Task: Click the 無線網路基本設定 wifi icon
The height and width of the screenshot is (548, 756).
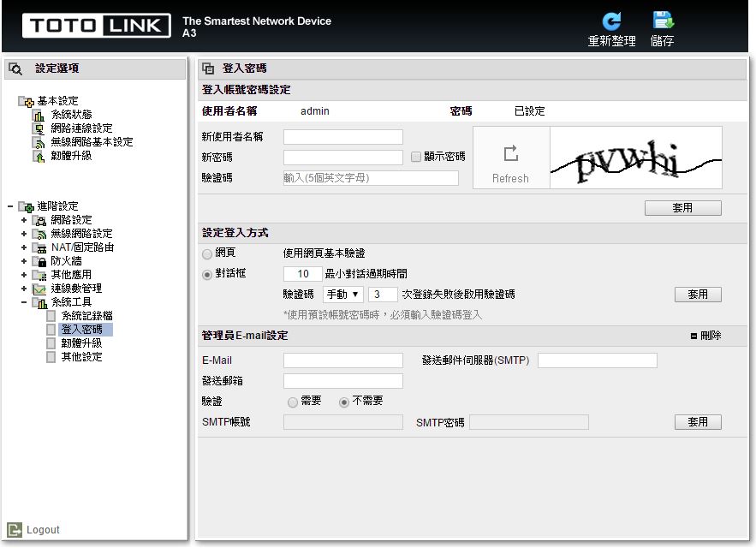Action: [x=39, y=143]
